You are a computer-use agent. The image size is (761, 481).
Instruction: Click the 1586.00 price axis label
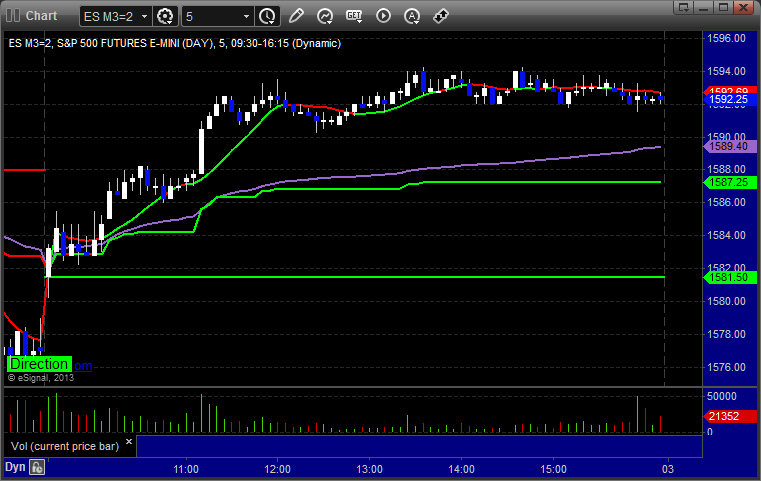[x=727, y=202]
